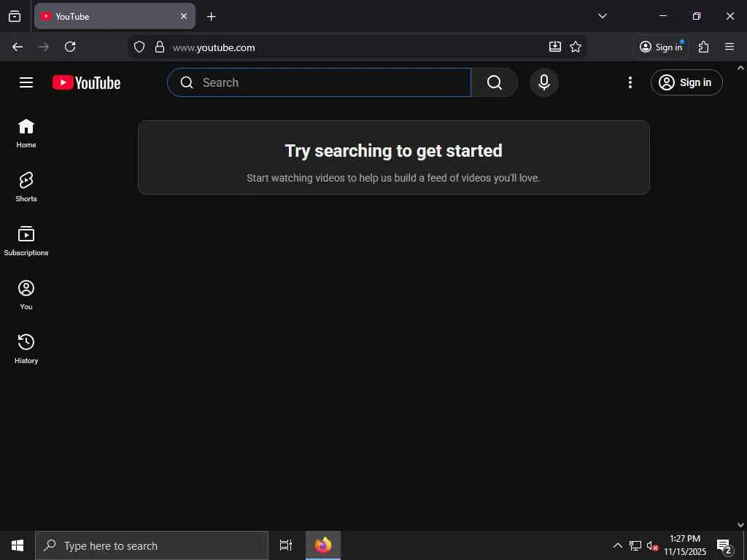Click "Try searching to get started" heading
747x560 pixels.
click(x=393, y=150)
